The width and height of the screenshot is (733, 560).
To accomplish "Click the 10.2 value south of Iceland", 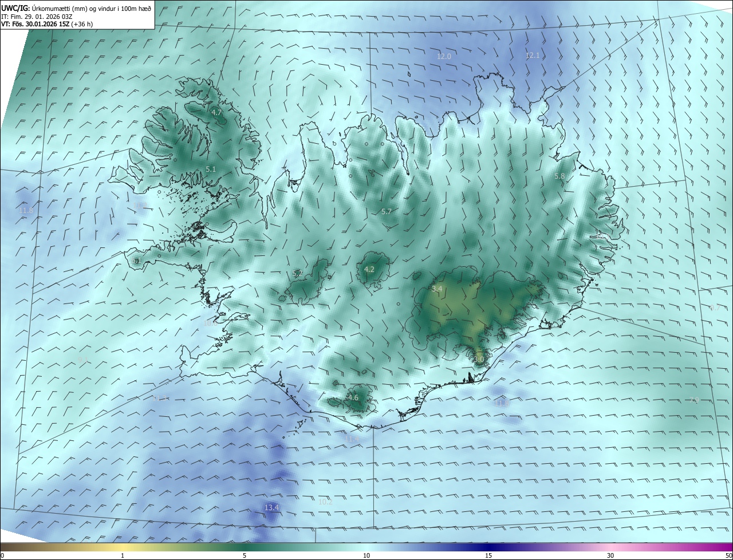I will [x=325, y=502].
